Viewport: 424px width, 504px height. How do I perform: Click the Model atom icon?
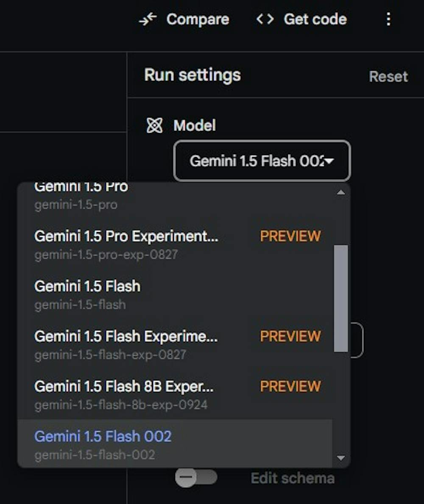(x=154, y=125)
